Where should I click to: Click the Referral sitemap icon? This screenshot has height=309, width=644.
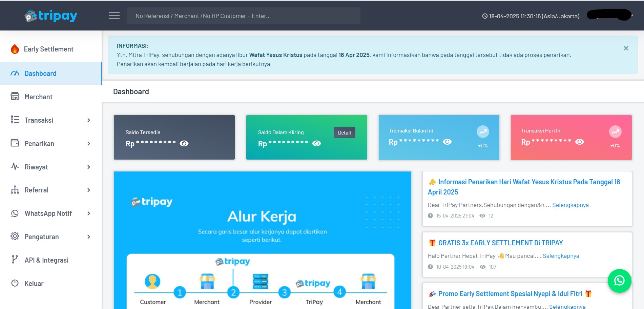(15, 190)
